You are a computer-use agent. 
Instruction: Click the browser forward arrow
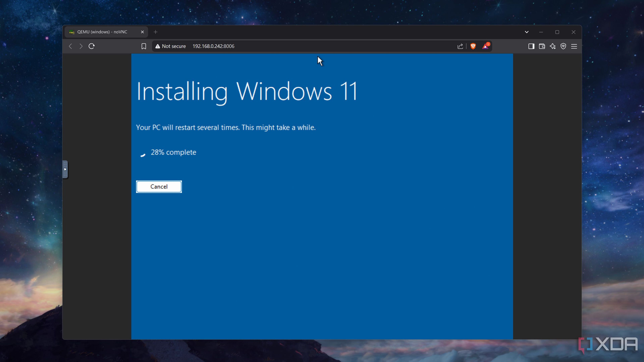point(81,46)
